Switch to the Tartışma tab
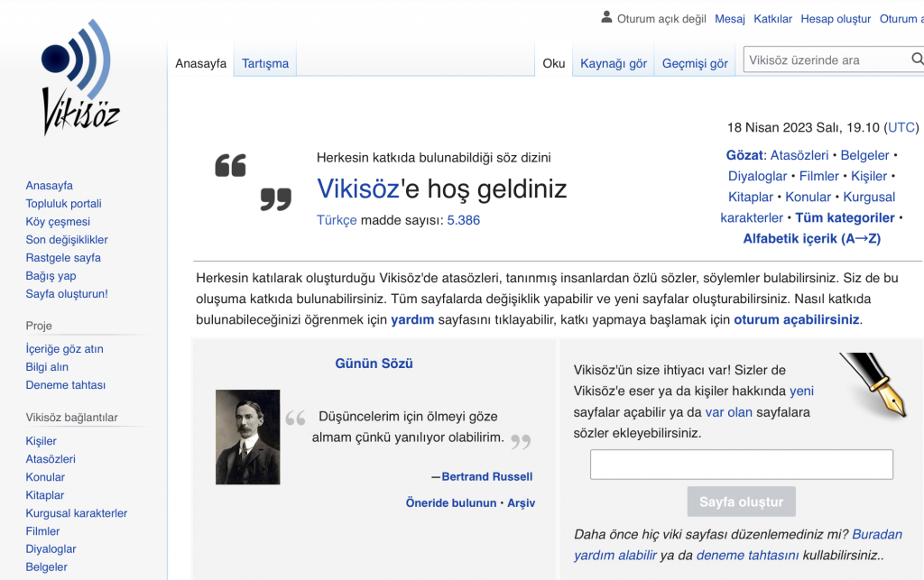 pos(265,63)
